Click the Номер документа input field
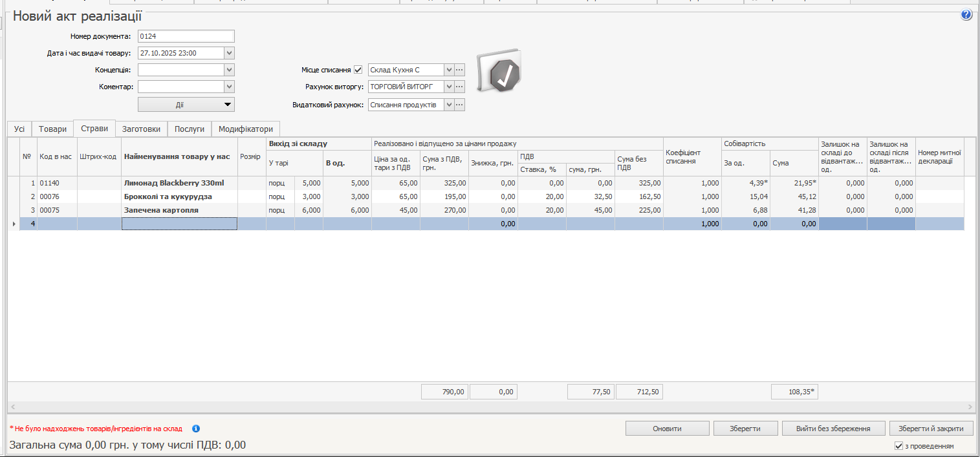 186,36
